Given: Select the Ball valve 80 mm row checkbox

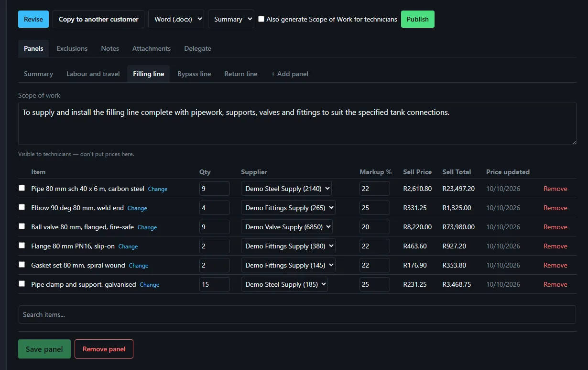Looking at the screenshot, I should coord(22,226).
